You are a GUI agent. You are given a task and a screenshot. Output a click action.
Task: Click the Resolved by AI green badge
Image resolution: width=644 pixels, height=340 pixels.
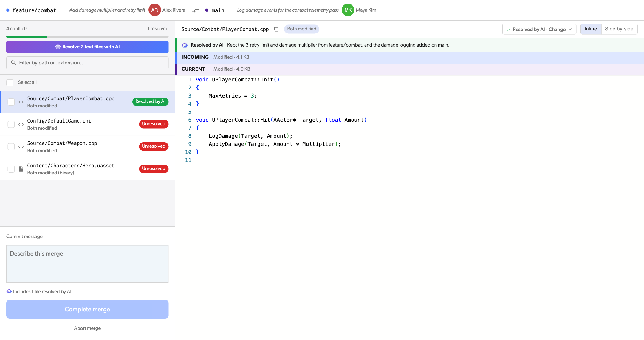click(150, 102)
